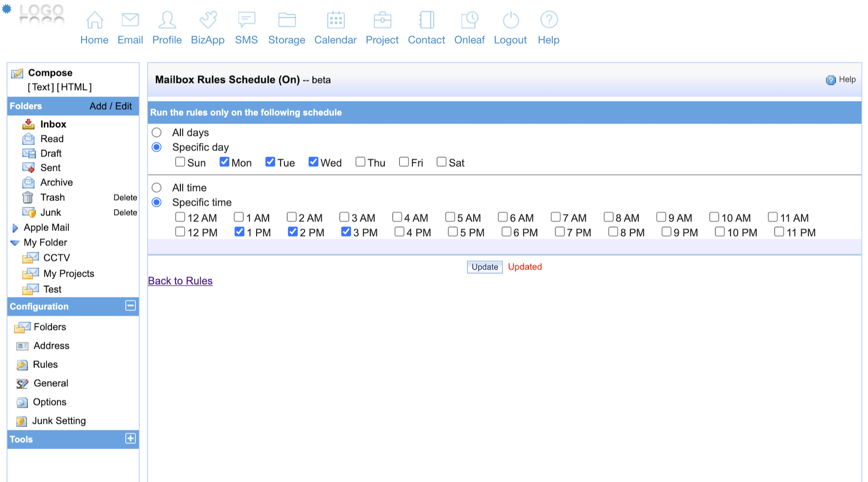
Task: Collapse the My Folder tree
Action: click(x=15, y=243)
